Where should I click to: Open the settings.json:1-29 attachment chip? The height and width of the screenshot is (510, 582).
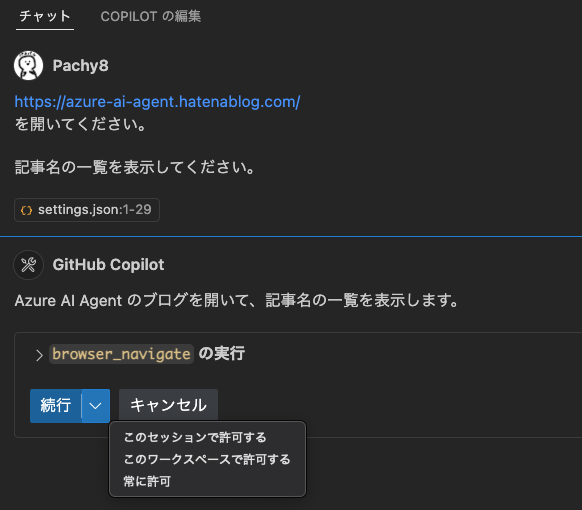coord(87,210)
